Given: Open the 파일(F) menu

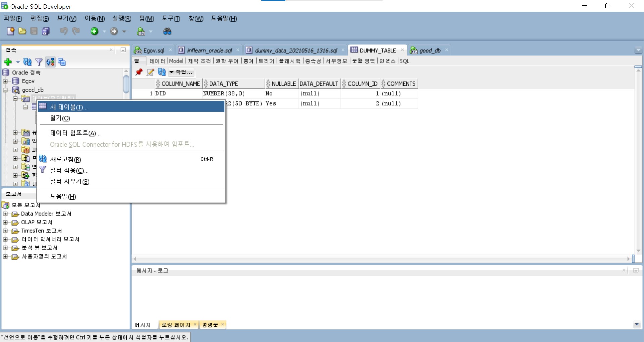Looking at the screenshot, I should coord(13,19).
